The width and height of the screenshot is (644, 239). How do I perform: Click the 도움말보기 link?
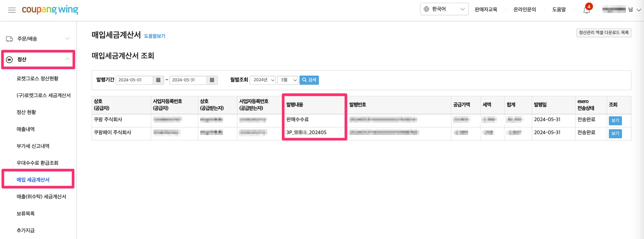pos(155,36)
